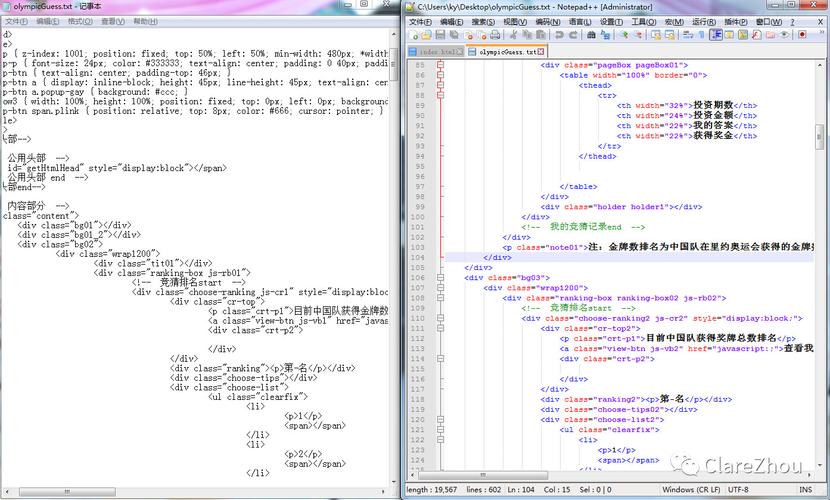Click the Replace toolbar icon

pyautogui.click(x=606, y=35)
